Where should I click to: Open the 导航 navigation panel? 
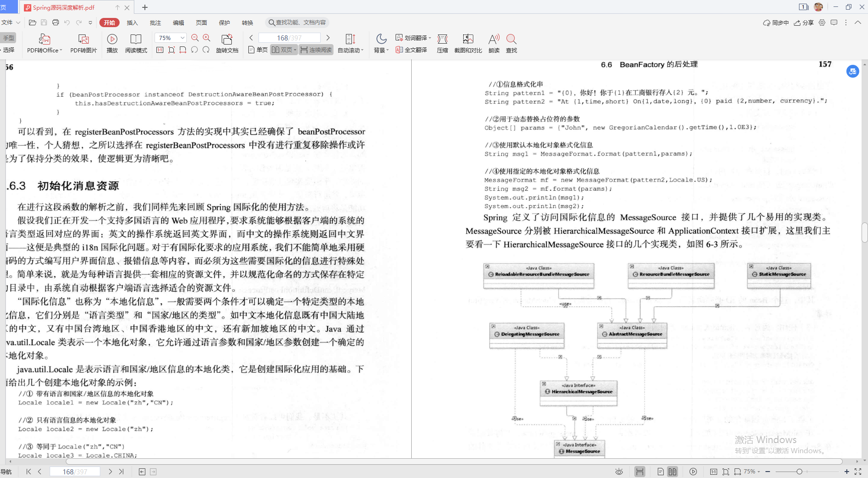coord(6,472)
